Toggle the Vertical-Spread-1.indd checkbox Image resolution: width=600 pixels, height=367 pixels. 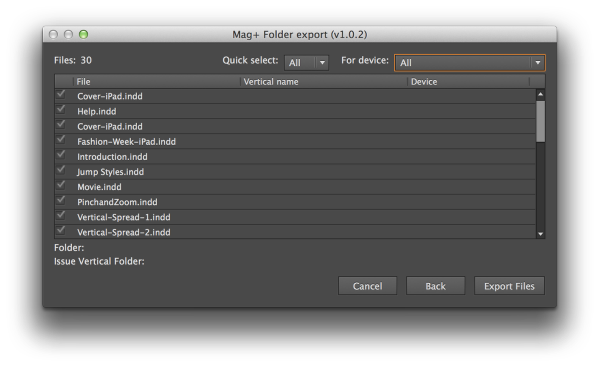(x=60, y=215)
